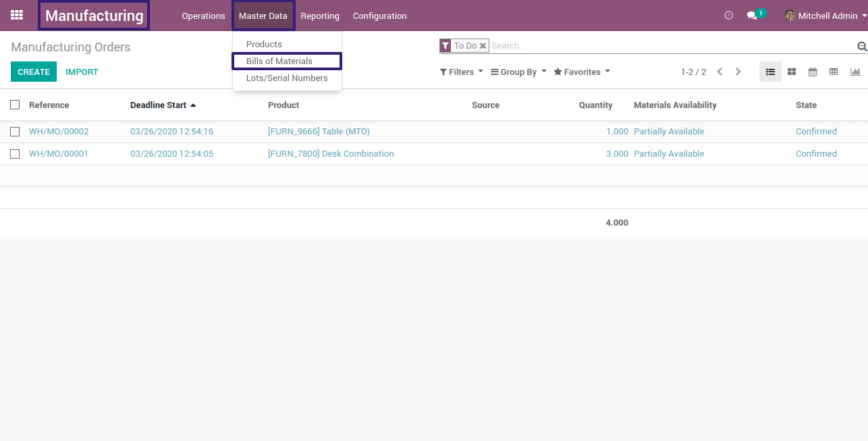The height and width of the screenshot is (441, 868).
Task: Sort by Source column header
Action: (485, 105)
